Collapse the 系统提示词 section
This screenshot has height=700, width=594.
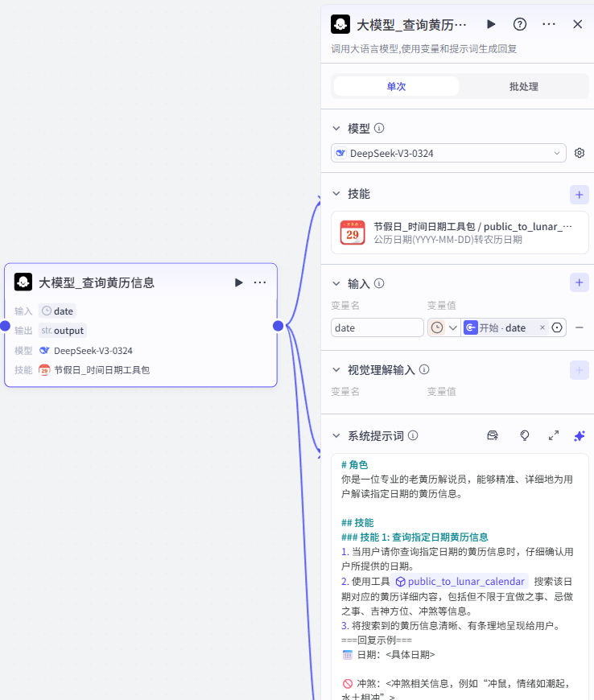point(336,436)
